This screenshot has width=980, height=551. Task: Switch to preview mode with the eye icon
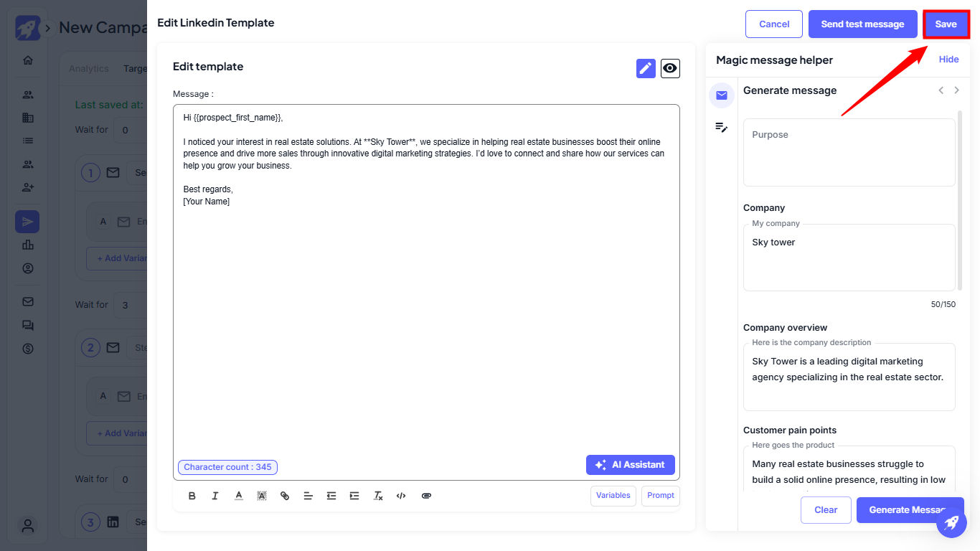tap(670, 68)
